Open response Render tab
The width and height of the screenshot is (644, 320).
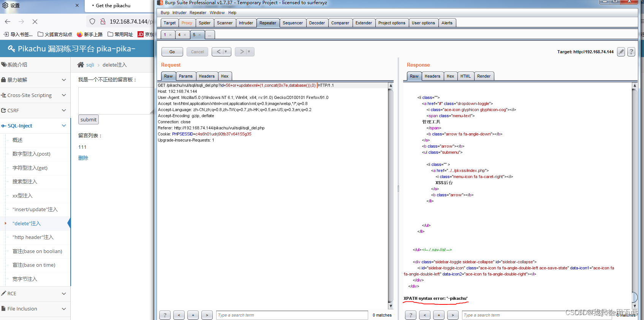[x=484, y=76]
